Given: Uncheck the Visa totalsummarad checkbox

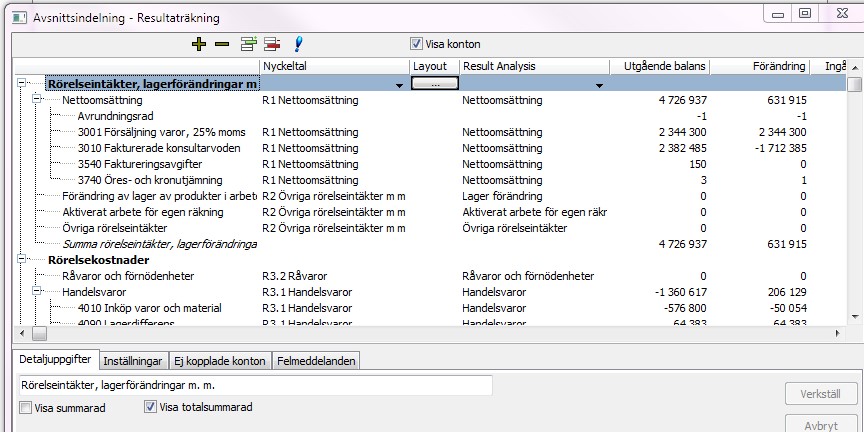Looking at the screenshot, I should [x=150, y=407].
